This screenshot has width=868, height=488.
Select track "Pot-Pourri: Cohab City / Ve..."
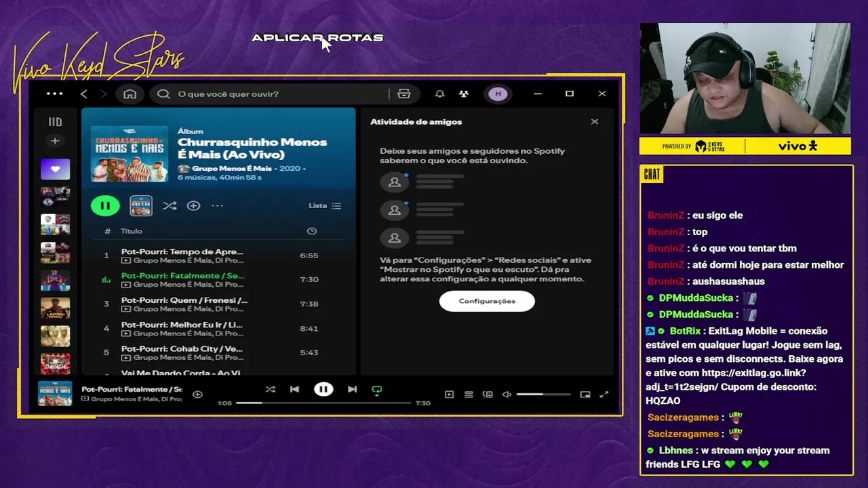coord(218,352)
